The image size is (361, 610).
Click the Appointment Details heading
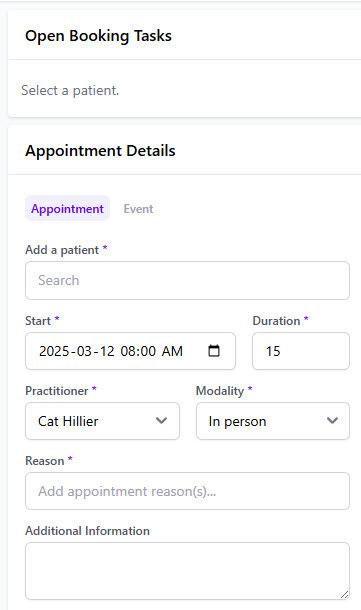click(100, 151)
